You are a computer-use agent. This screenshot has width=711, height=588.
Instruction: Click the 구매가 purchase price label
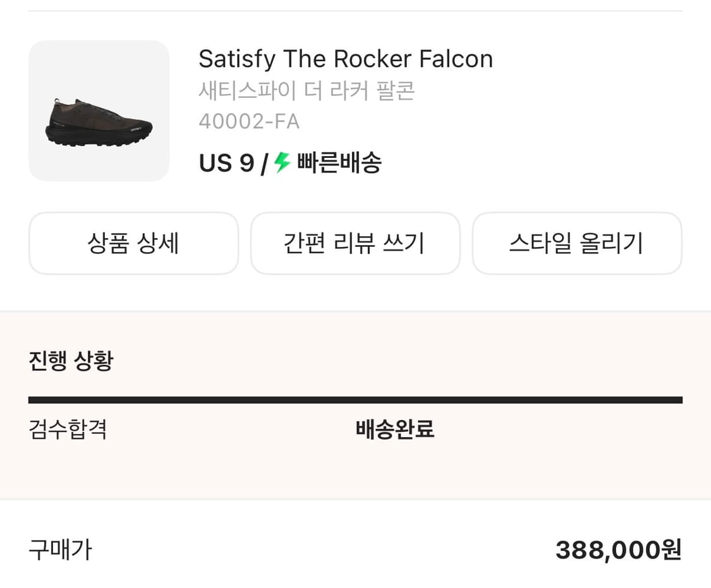pos(60,550)
